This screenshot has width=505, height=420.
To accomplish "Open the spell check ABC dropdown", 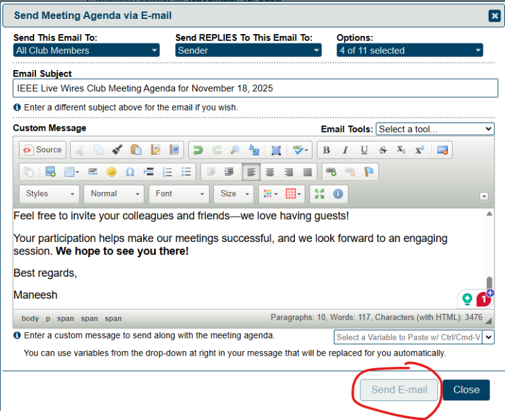I will (x=300, y=150).
